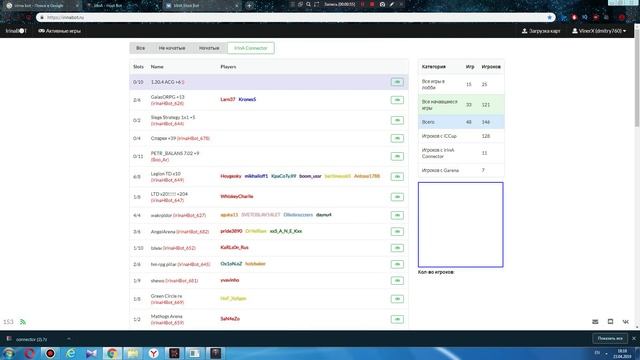The width and height of the screenshot is (640, 360).
Task: Switch to the first Google search browser tab
Action: pos(41,6)
